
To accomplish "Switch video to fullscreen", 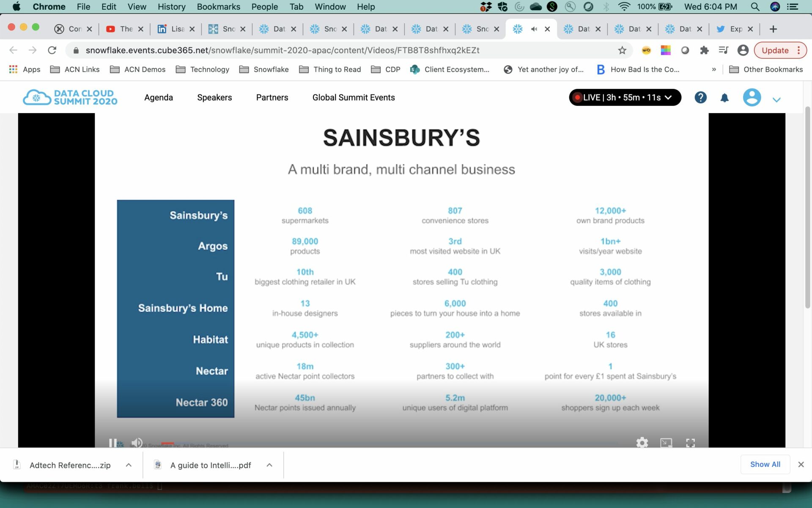I will tap(690, 443).
